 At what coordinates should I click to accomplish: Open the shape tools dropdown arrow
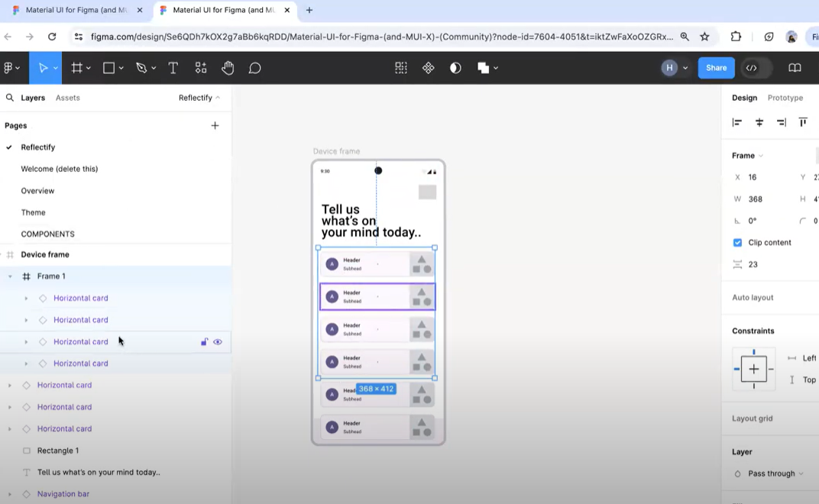click(121, 68)
